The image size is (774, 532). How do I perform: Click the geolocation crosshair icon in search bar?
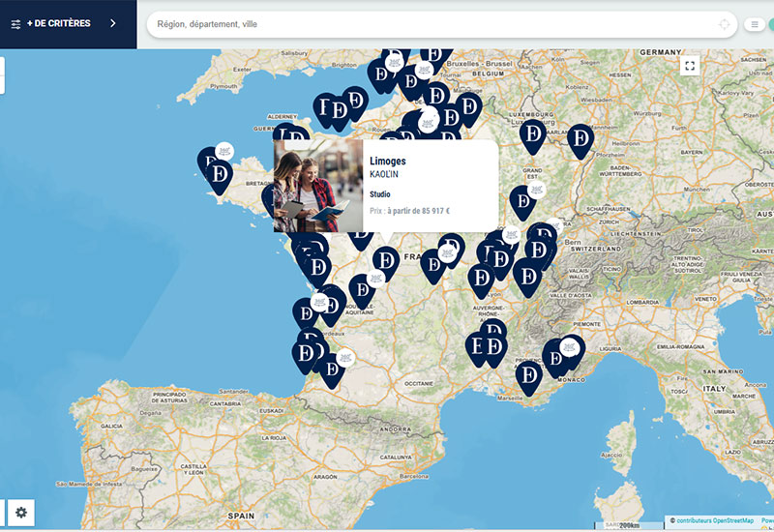click(724, 24)
